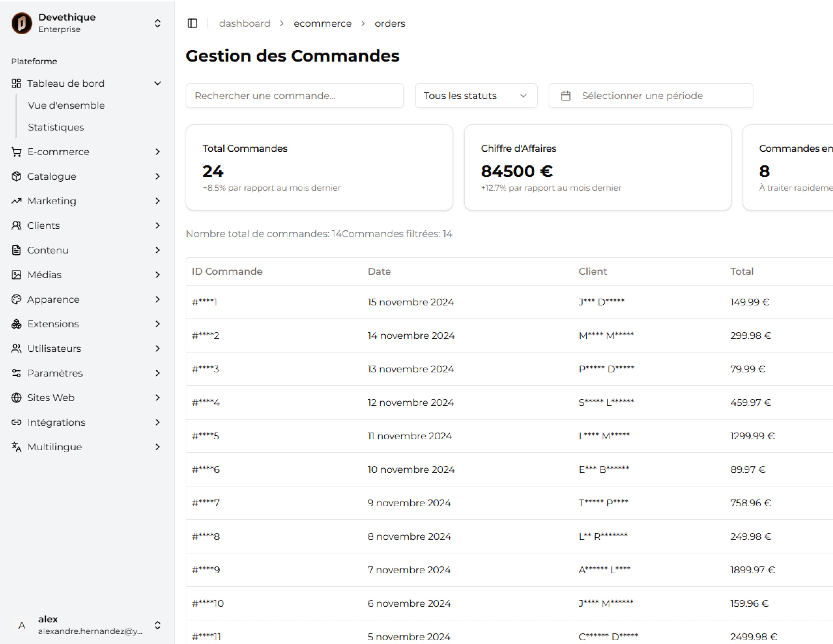The image size is (833, 644).
Task: Click the Intégrations link icon
Action: click(x=16, y=422)
